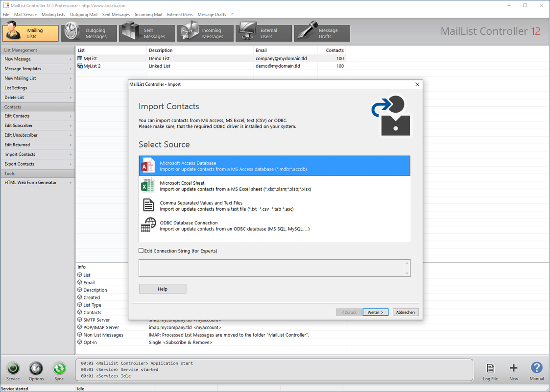Click the MyList 2 linked list icon
This screenshot has width=550, height=392.
80,66
